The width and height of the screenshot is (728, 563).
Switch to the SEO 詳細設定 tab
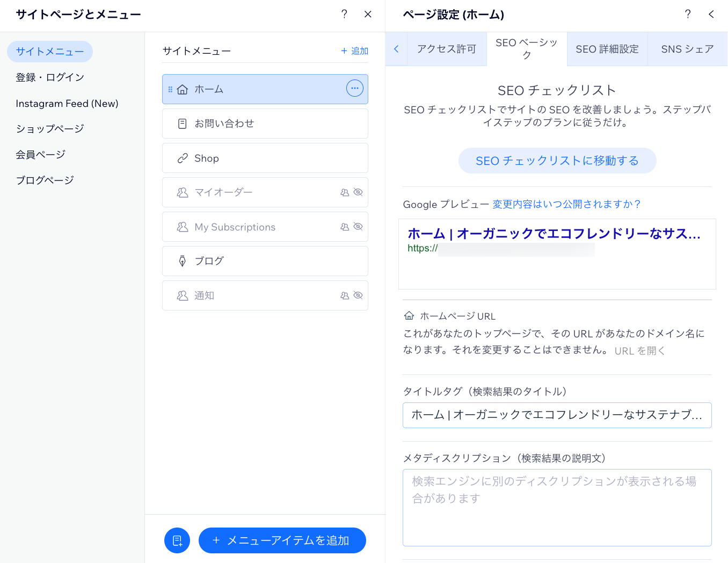coord(607,49)
